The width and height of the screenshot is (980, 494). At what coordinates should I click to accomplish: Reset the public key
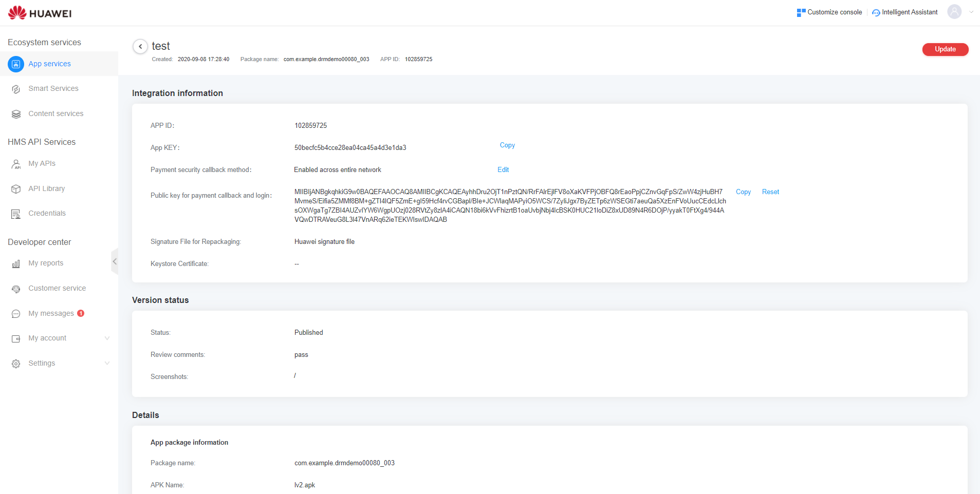tap(770, 192)
